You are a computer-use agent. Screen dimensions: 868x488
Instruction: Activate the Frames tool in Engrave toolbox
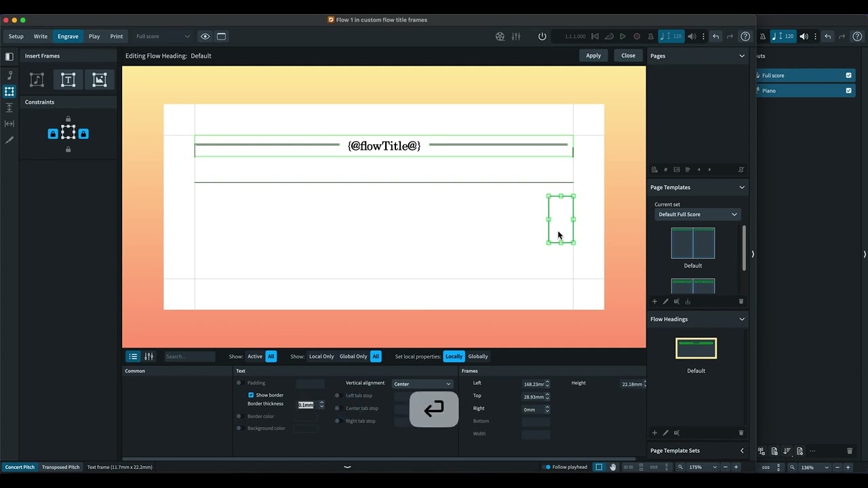pos(9,91)
